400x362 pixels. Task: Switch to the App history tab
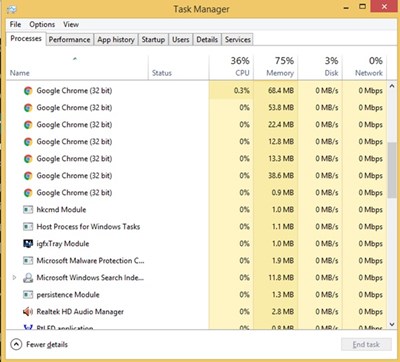[x=116, y=39]
